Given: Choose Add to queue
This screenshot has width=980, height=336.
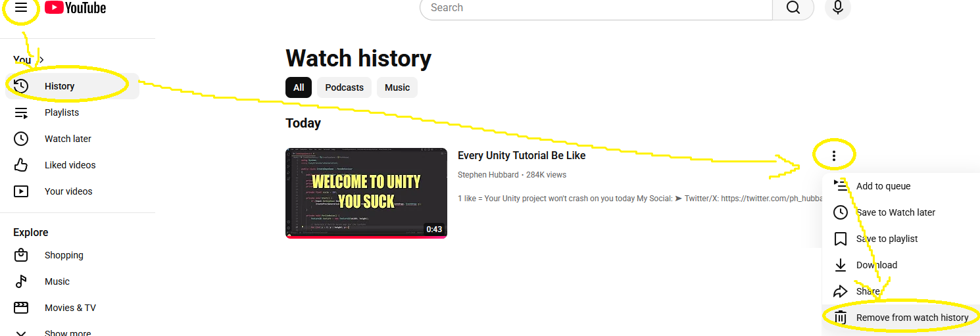Looking at the screenshot, I should point(901,186).
